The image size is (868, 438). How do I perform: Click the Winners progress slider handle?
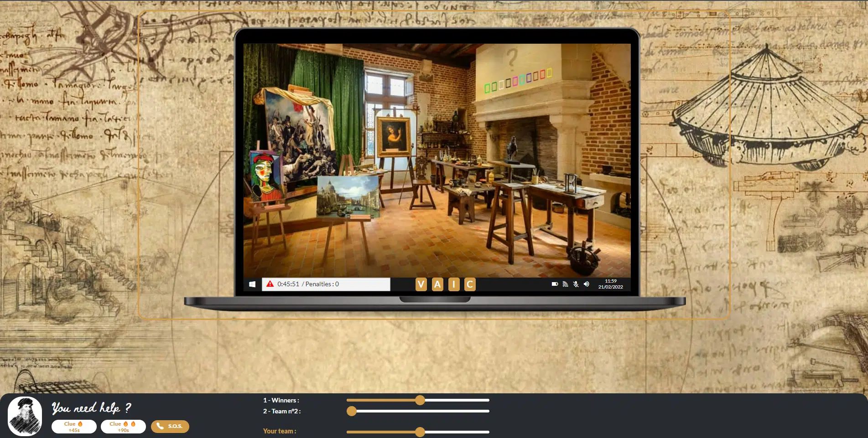(420, 400)
